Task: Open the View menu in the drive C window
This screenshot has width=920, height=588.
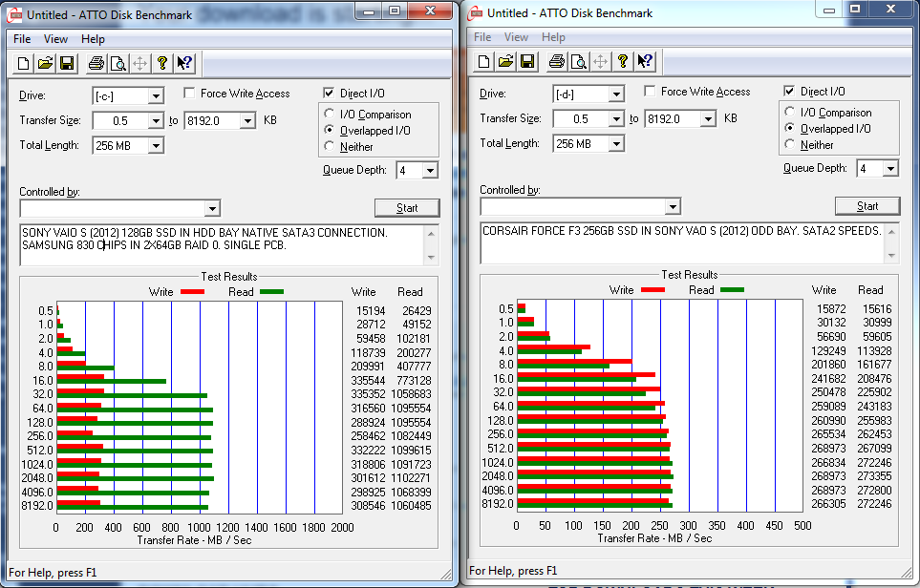Action: pos(55,39)
